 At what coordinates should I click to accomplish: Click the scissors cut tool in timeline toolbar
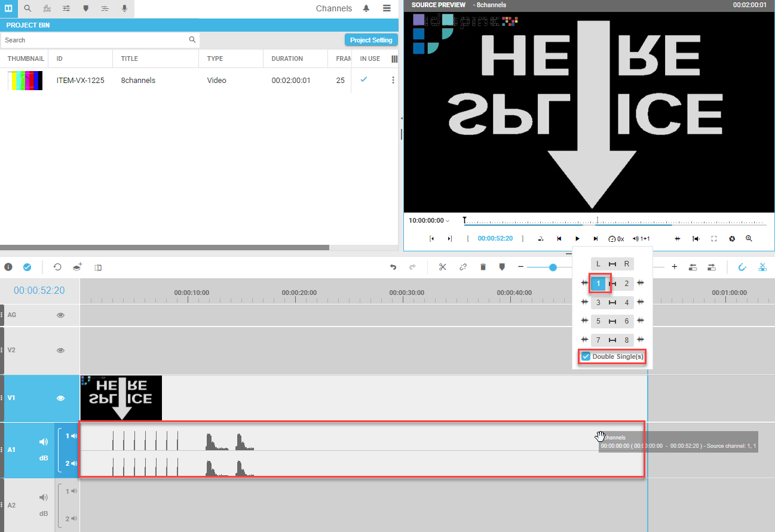(442, 267)
